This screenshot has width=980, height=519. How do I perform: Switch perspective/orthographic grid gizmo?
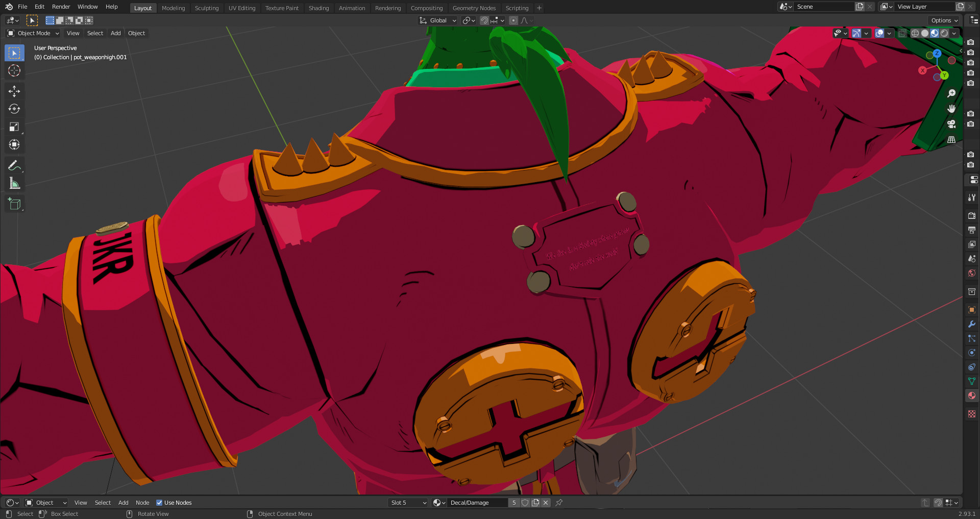coord(951,139)
